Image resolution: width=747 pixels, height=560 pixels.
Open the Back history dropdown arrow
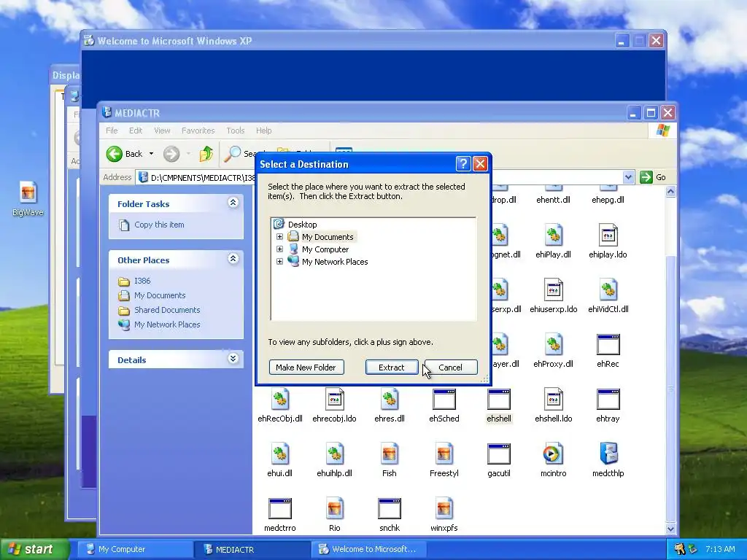[151, 153]
